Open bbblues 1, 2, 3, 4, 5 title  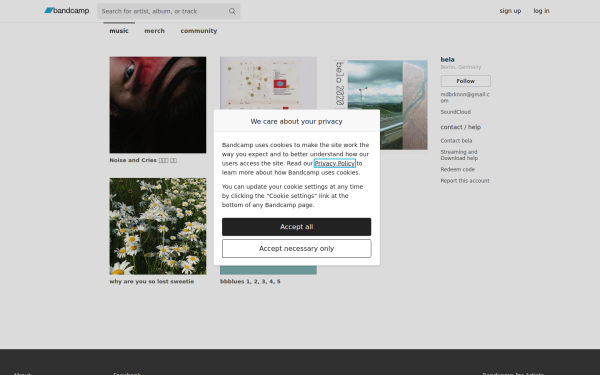pyautogui.click(x=250, y=281)
